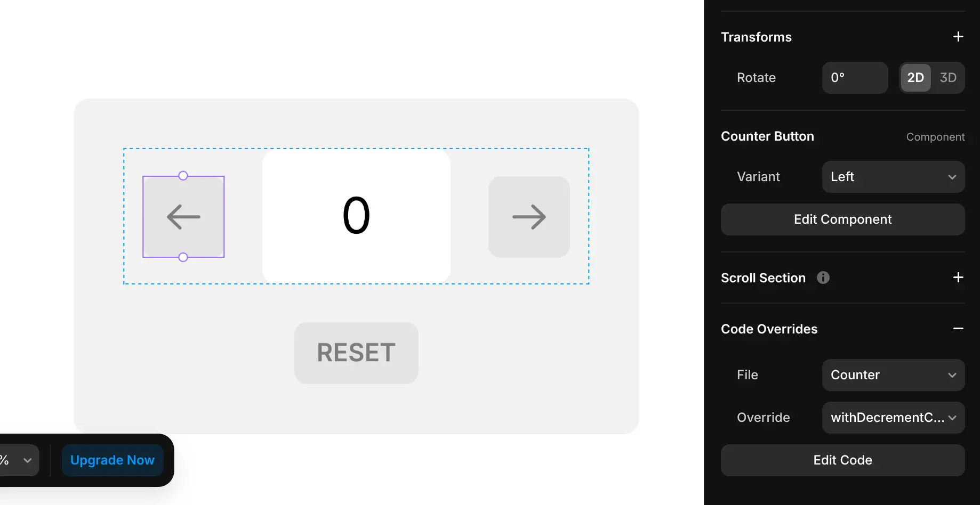Open the Variant dropdown set to Left

coord(893,177)
